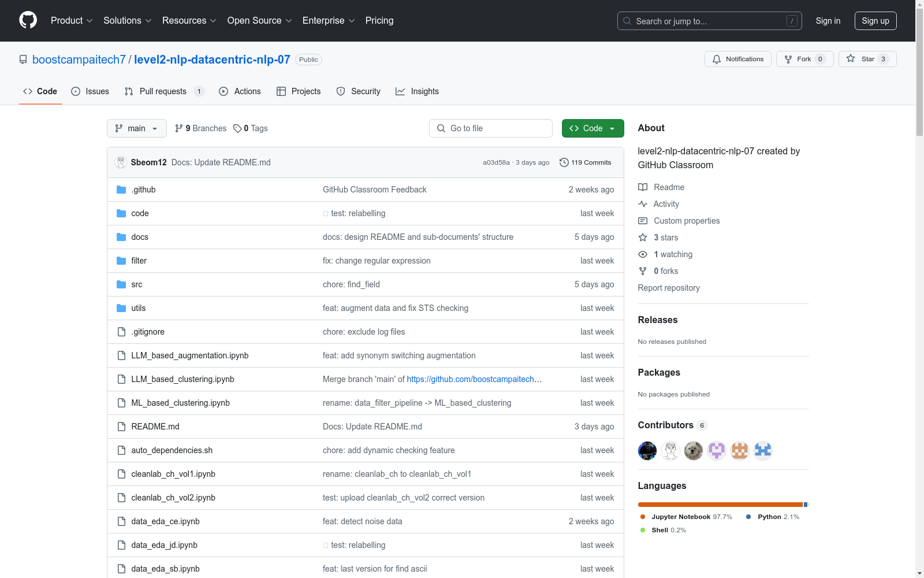Open the Enterprise dropdown

tap(329, 21)
